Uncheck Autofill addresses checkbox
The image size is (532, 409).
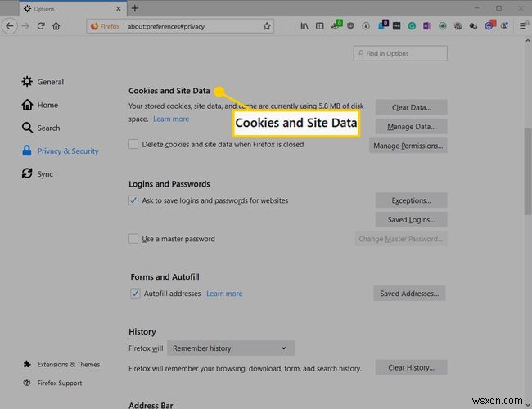tap(135, 294)
